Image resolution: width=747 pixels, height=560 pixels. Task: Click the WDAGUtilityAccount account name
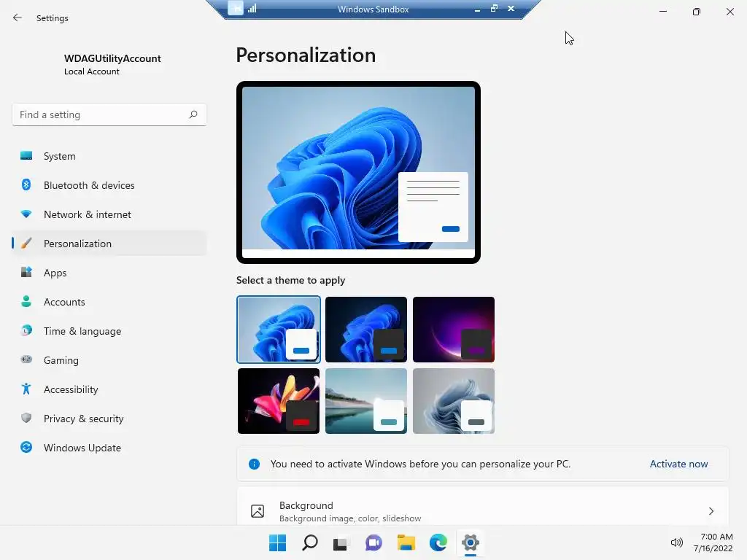[x=112, y=58]
